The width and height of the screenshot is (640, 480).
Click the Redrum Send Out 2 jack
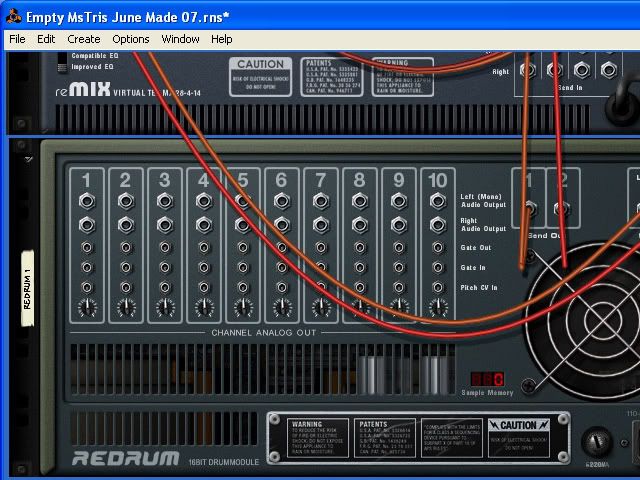coord(562,209)
